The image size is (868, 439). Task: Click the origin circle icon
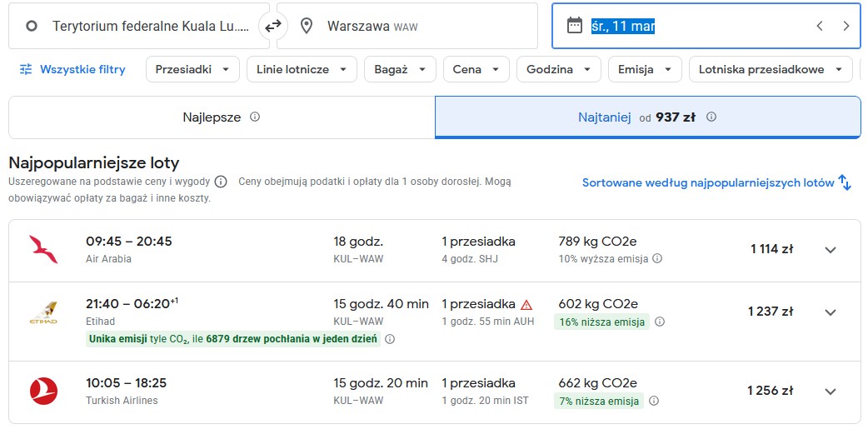tap(32, 26)
